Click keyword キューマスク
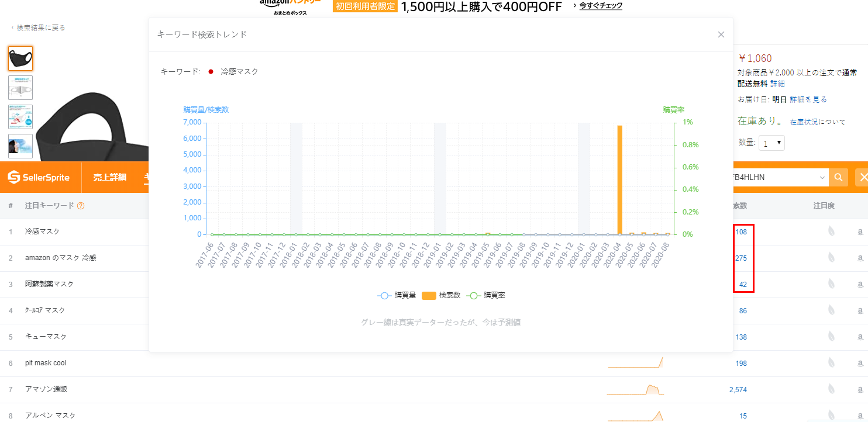This screenshot has width=868, height=422. (46, 337)
